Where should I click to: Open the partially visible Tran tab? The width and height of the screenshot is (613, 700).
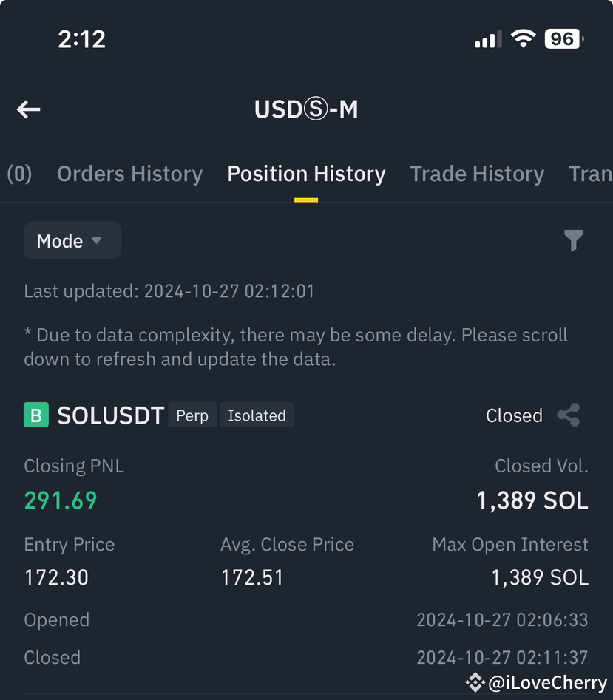point(590,174)
